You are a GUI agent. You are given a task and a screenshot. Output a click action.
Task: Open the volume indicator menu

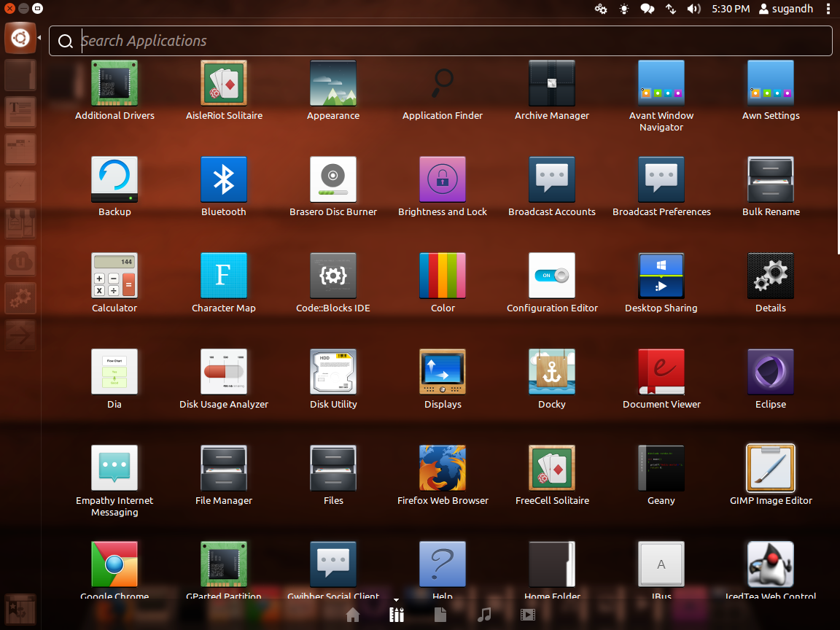693,9
